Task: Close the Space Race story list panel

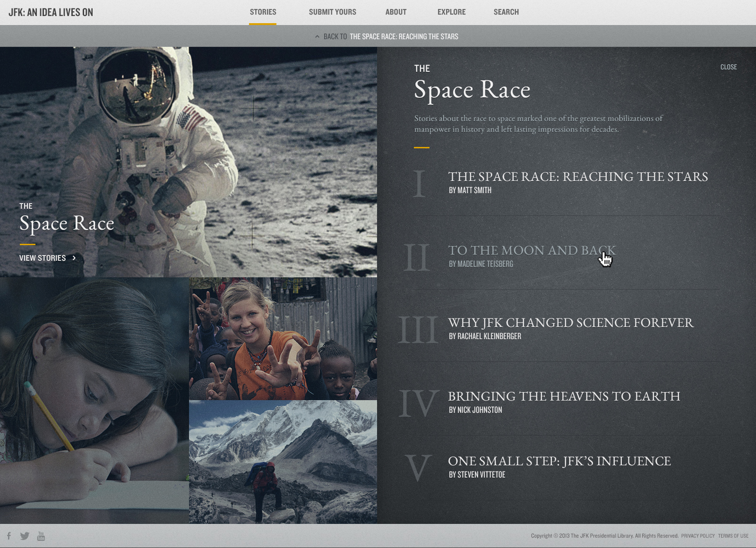Action: pyautogui.click(x=728, y=67)
